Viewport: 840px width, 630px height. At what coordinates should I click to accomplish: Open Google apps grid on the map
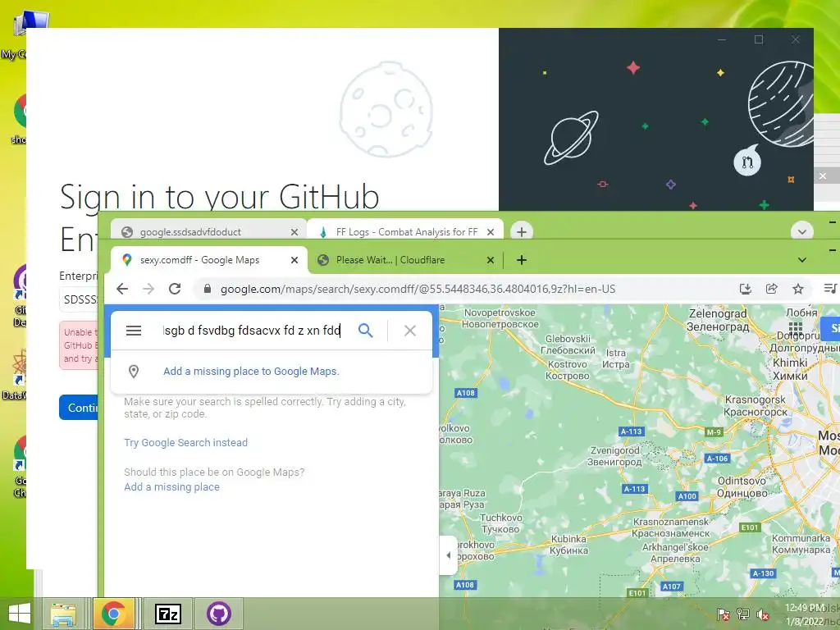coord(796,327)
